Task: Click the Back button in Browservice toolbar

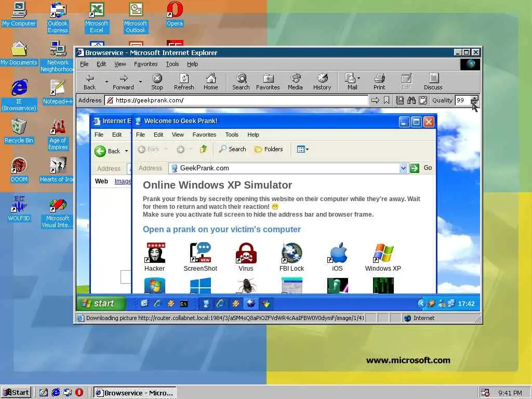Action: pos(89,82)
